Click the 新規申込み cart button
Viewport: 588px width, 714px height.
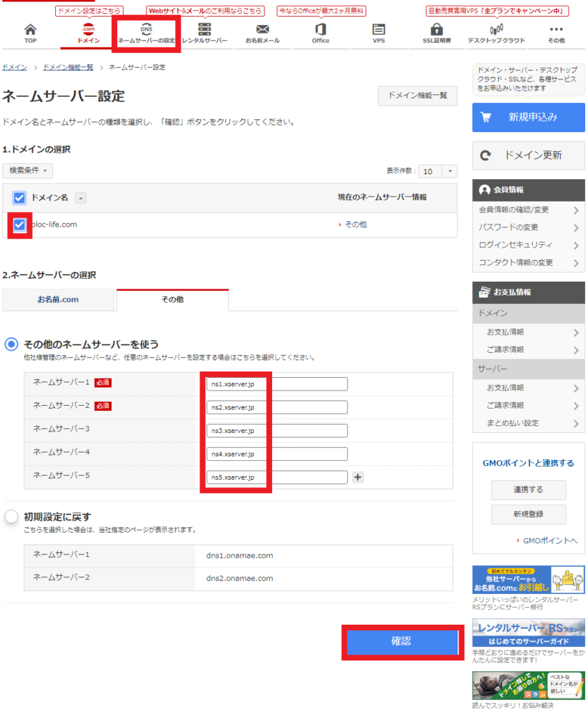coord(528,117)
